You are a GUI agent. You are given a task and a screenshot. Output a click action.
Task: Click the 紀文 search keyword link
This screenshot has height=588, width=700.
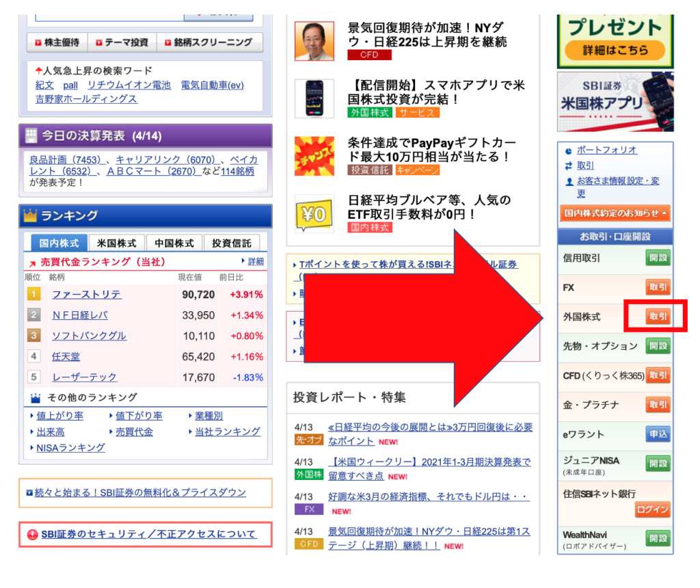pos(44,85)
